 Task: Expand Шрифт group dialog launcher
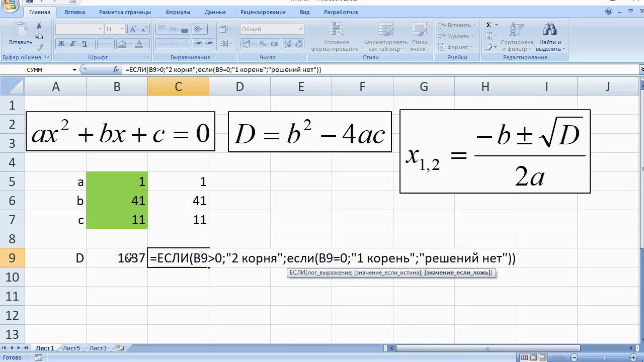click(147, 57)
